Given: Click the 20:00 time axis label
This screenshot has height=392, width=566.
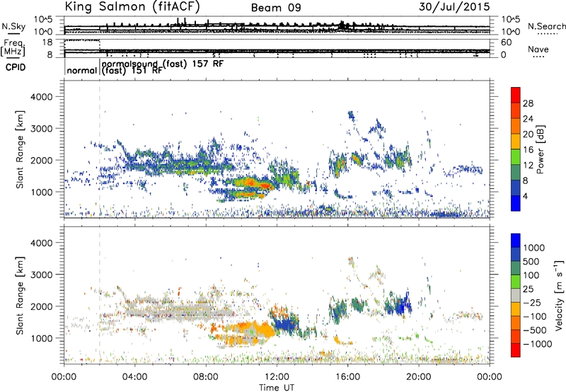Looking at the screenshot, I should pos(419,377).
